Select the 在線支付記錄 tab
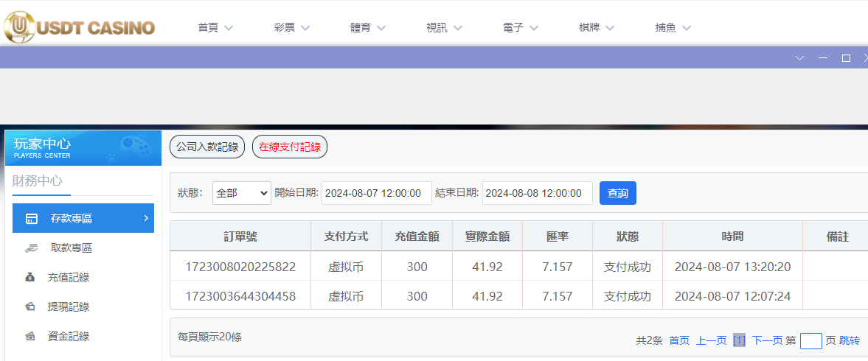Screen dimensions: 868x361 click(x=290, y=147)
